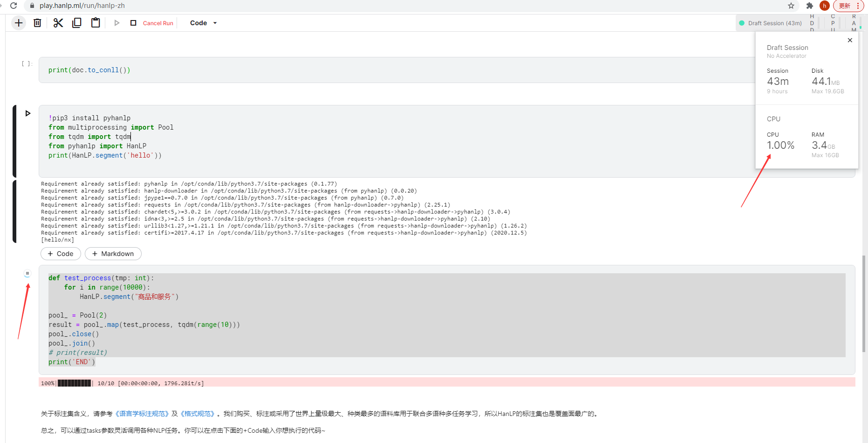Open the 《格式规范》 link

coord(198,414)
